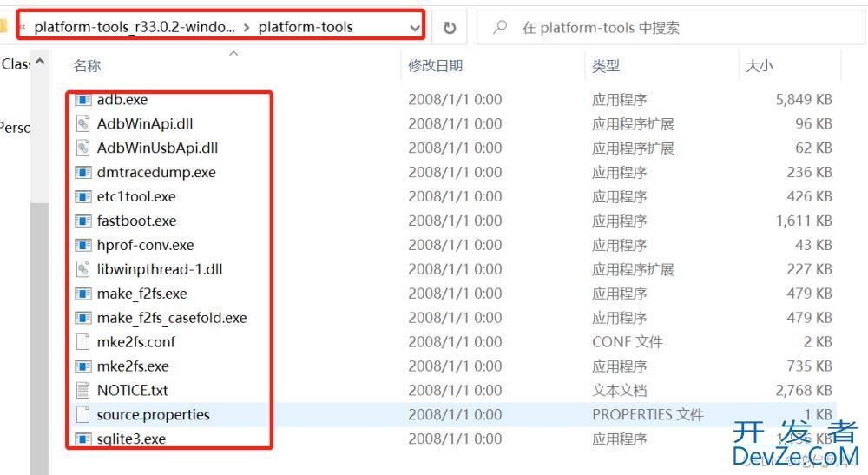868x475 pixels.
Task: Sort files by 修改日期 column
Action: click(436, 66)
